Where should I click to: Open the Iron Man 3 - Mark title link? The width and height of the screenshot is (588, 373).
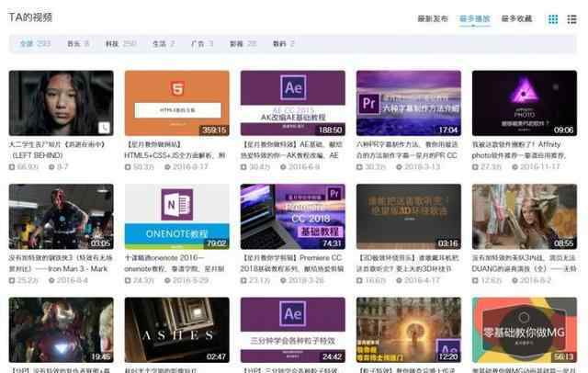click(x=61, y=263)
